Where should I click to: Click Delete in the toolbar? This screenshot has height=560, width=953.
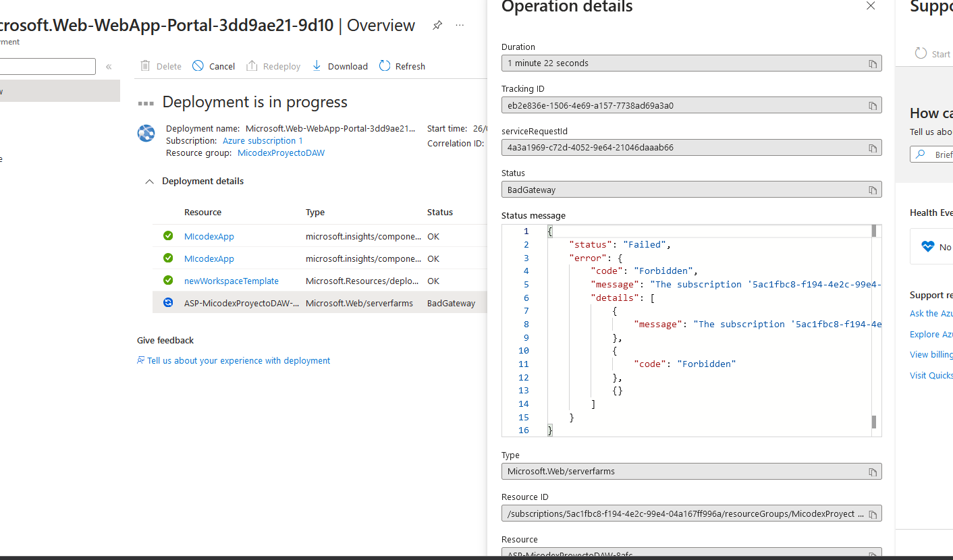[x=161, y=66]
